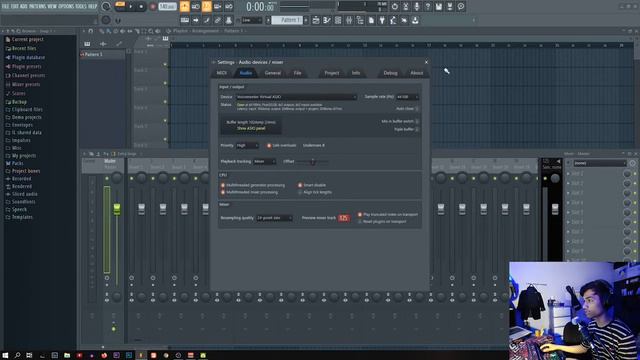Open the File settings tab
Image resolution: width=640 pixels, height=360 pixels.
pos(298,73)
